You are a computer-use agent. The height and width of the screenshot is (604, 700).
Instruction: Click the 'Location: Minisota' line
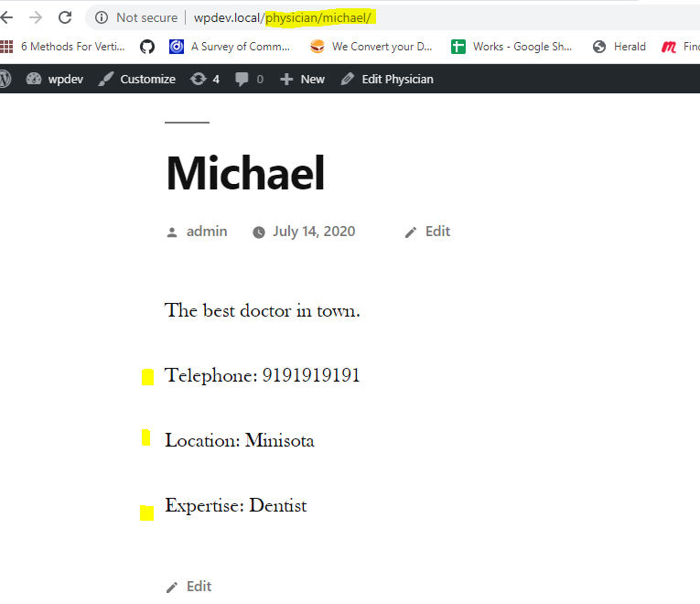(x=240, y=440)
